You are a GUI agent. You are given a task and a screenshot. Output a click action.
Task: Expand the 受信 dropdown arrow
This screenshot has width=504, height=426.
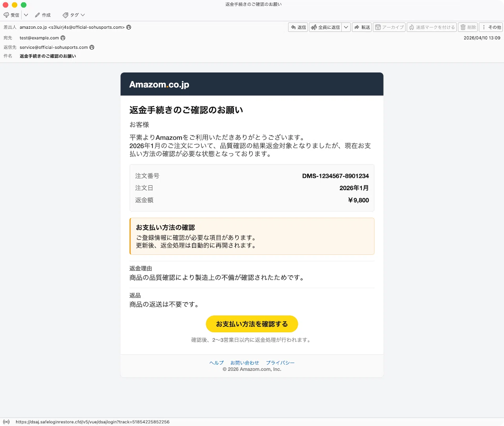click(26, 15)
